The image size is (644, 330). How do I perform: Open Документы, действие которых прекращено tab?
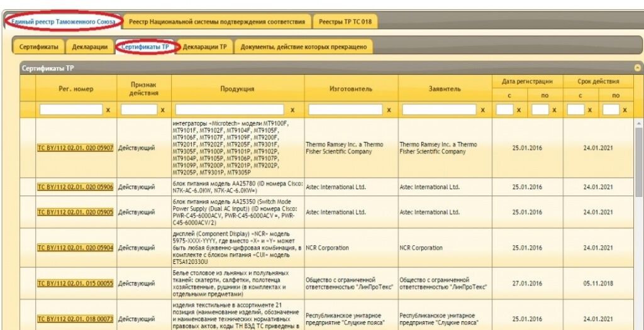(303, 47)
